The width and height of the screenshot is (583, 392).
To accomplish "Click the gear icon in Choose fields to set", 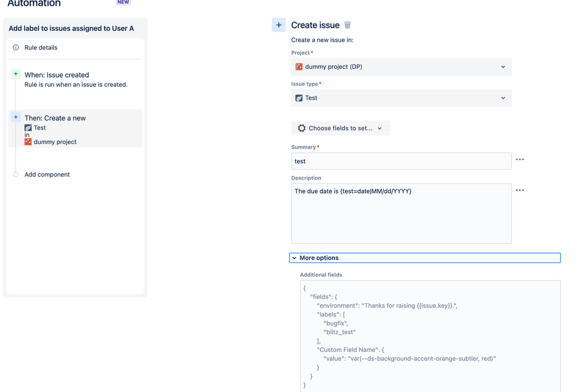I will click(x=302, y=128).
